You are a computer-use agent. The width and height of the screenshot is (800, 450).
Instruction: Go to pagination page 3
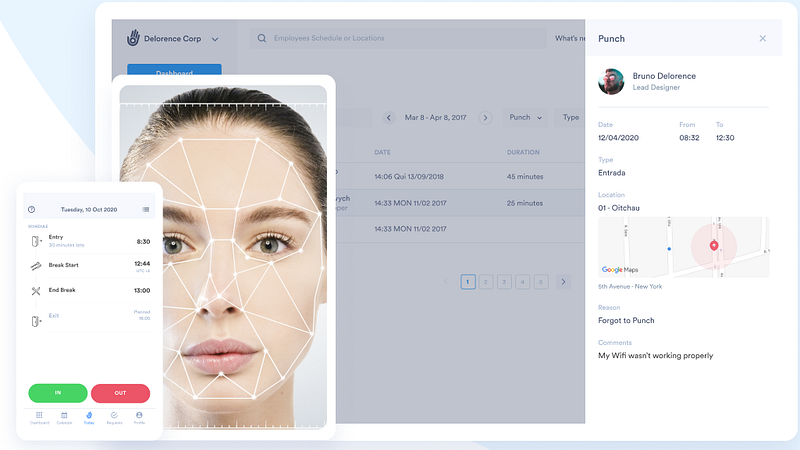[504, 282]
